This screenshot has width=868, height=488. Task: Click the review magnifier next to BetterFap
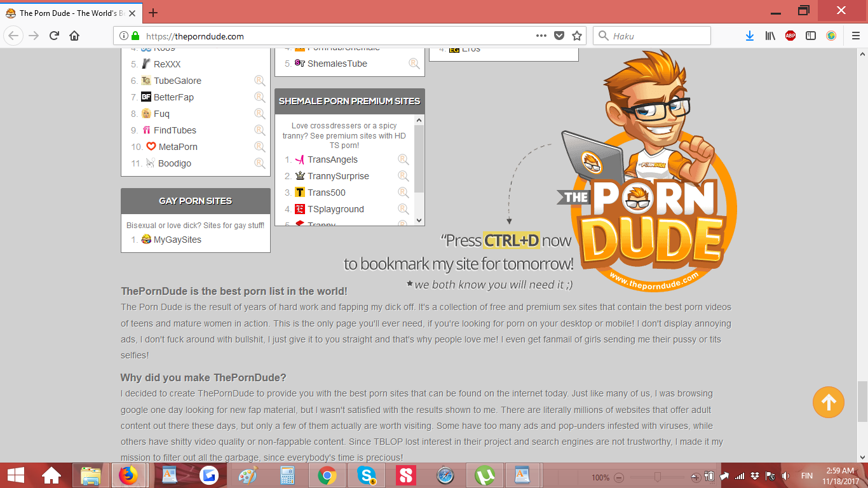click(x=260, y=97)
